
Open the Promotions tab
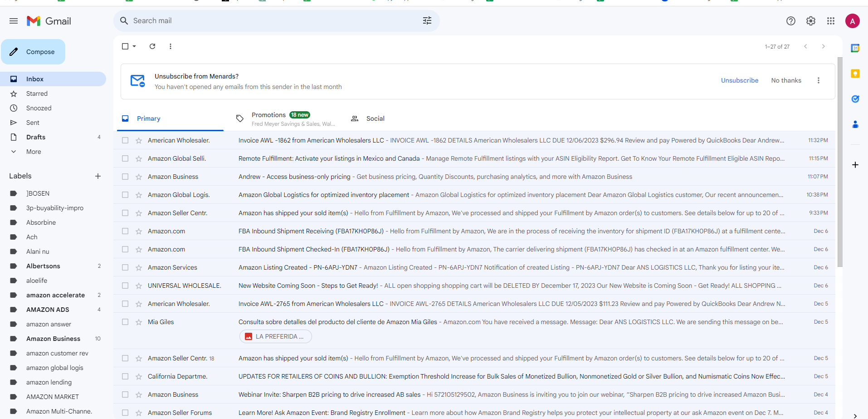[285, 118]
